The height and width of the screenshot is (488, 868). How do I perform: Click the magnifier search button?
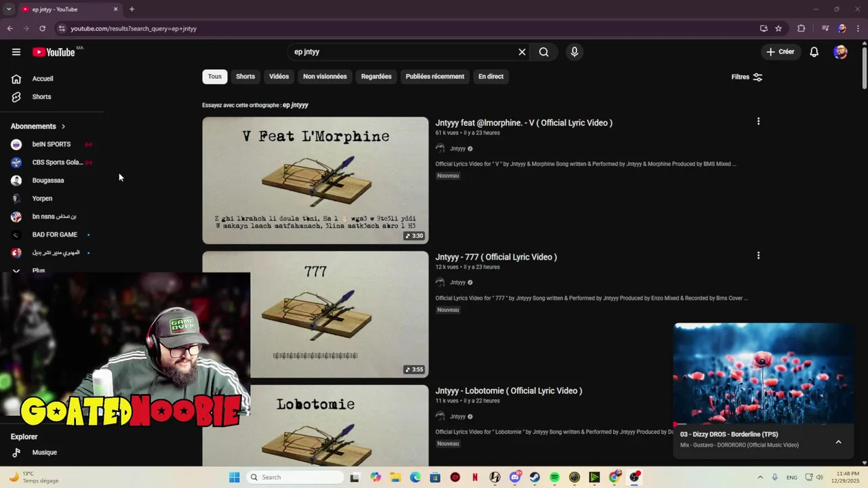544,52
